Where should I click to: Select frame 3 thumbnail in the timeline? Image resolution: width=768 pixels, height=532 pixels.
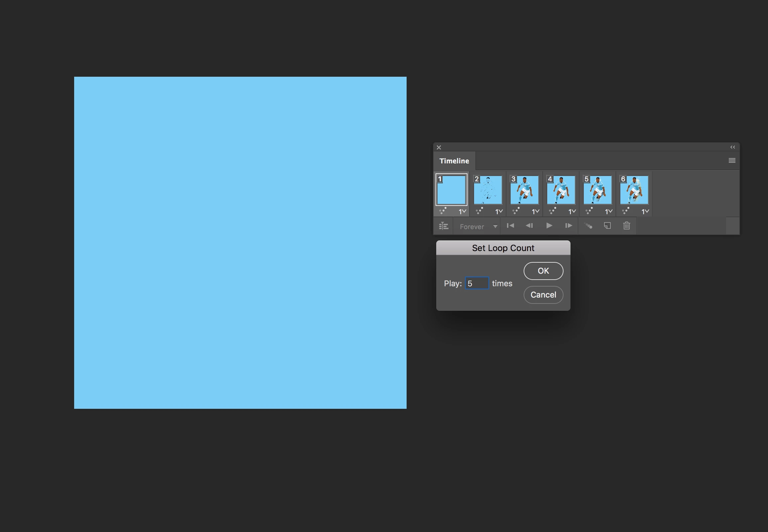click(x=524, y=190)
